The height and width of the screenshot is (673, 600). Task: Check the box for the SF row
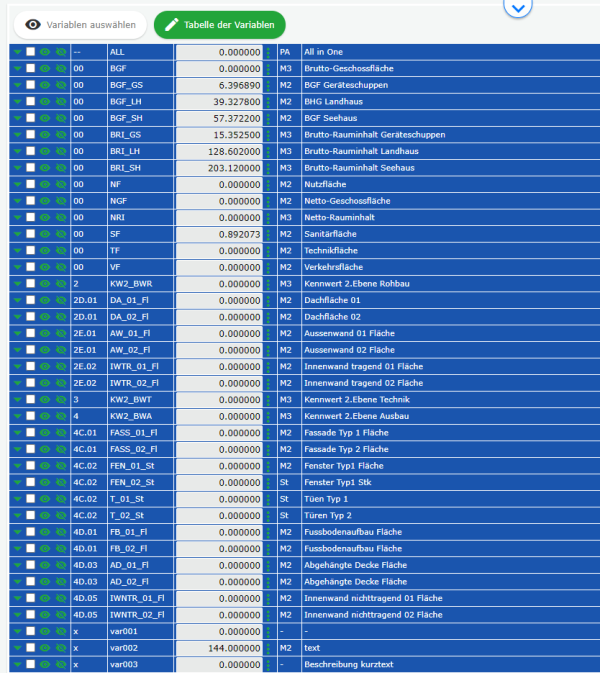tap(30, 234)
